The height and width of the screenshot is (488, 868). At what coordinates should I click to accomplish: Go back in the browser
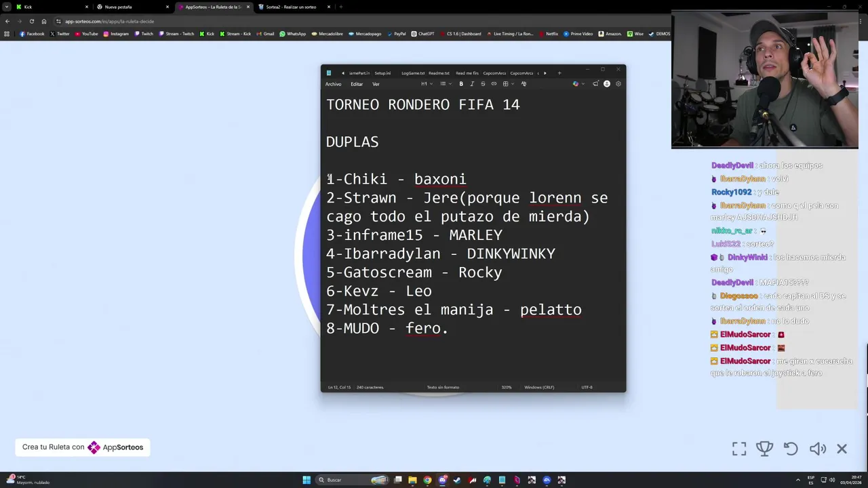point(7,21)
